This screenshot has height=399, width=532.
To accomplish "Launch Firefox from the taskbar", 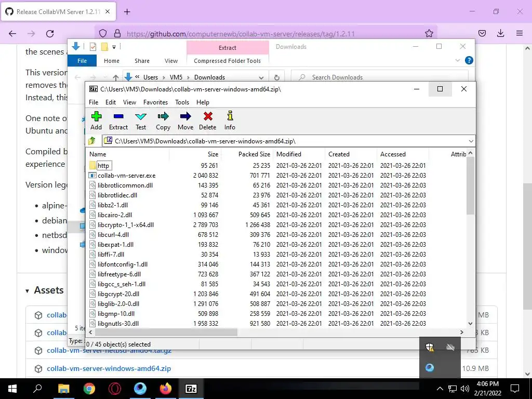I will click(x=166, y=389).
